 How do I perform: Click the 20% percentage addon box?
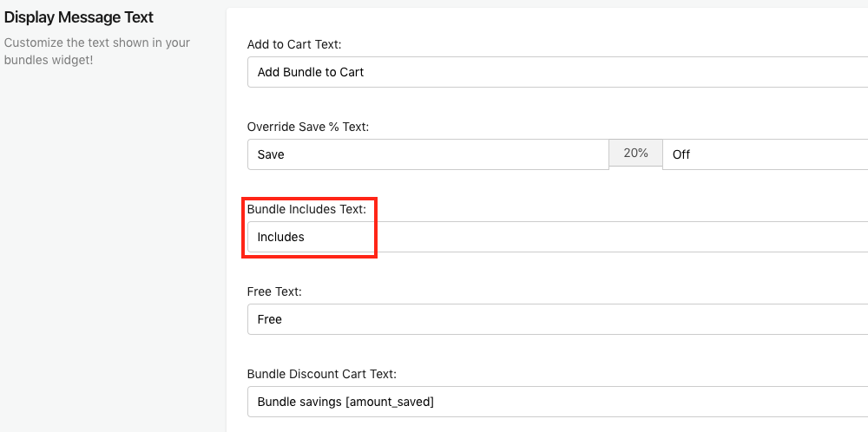pos(635,154)
